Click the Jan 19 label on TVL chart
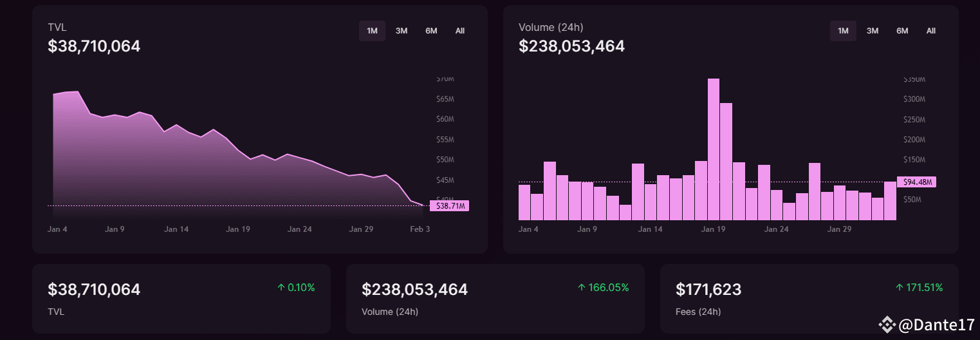Image resolution: width=980 pixels, height=340 pixels. 238,229
